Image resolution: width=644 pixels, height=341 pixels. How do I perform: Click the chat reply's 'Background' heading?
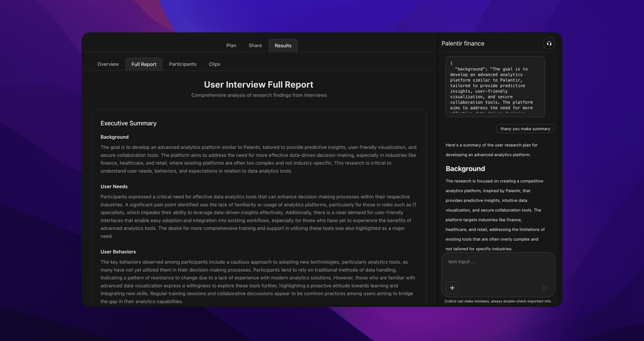465,169
